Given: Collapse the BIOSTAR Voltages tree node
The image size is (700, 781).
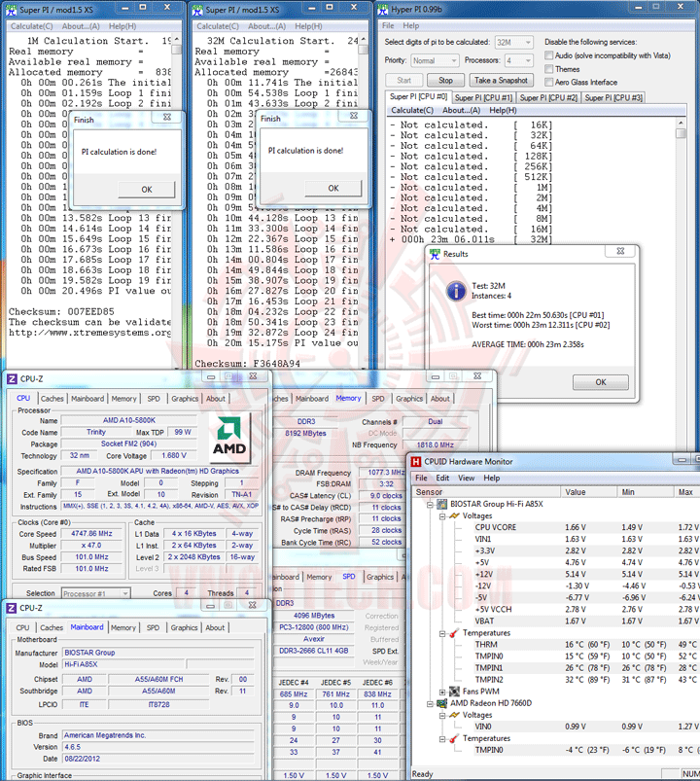Looking at the screenshot, I should point(442,516).
